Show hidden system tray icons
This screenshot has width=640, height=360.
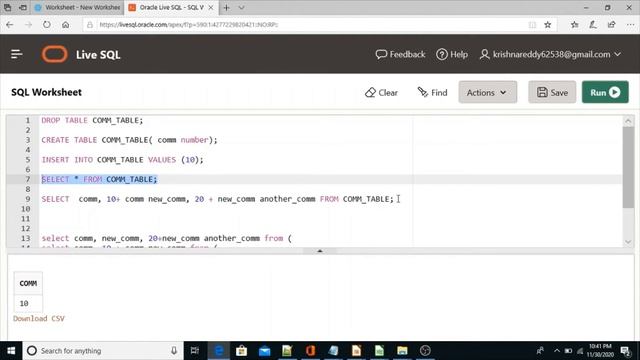pos(556,351)
